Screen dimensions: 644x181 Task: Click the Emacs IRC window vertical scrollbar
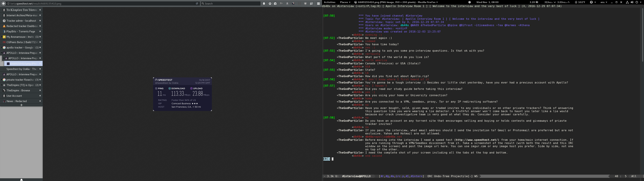642,35
